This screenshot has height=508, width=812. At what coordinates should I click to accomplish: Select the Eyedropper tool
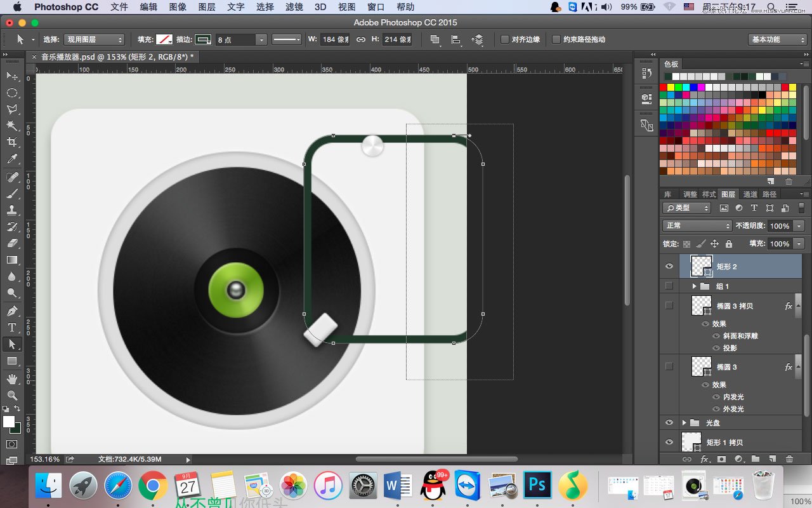11,159
